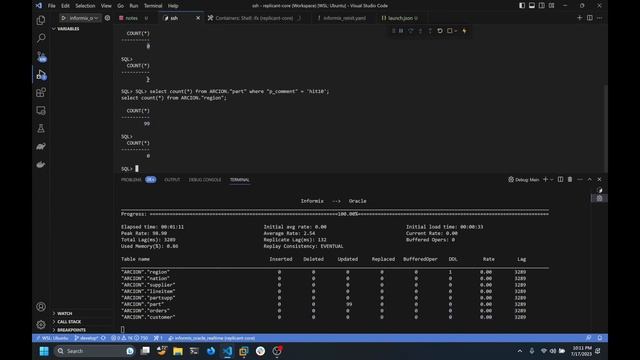The width and height of the screenshot is (640, 360).
Task: Toggle secondary sidebar layout button
Action: (541, 6)
